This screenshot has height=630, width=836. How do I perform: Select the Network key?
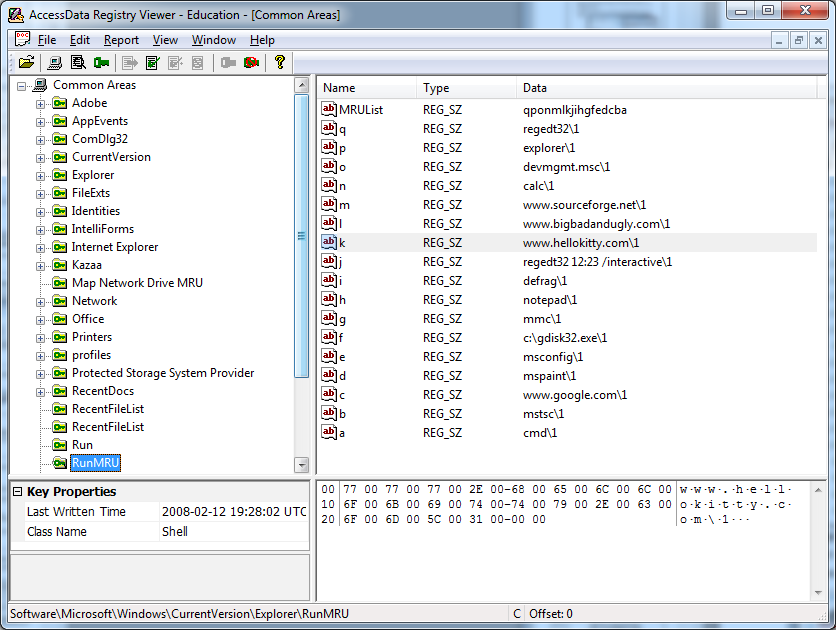tap(95, 301)
